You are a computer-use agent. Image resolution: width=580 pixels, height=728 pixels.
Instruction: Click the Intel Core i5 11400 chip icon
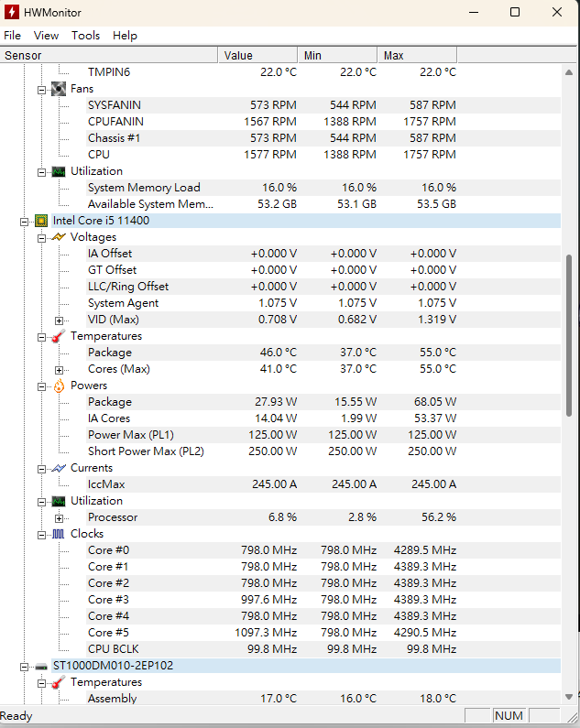41,221
